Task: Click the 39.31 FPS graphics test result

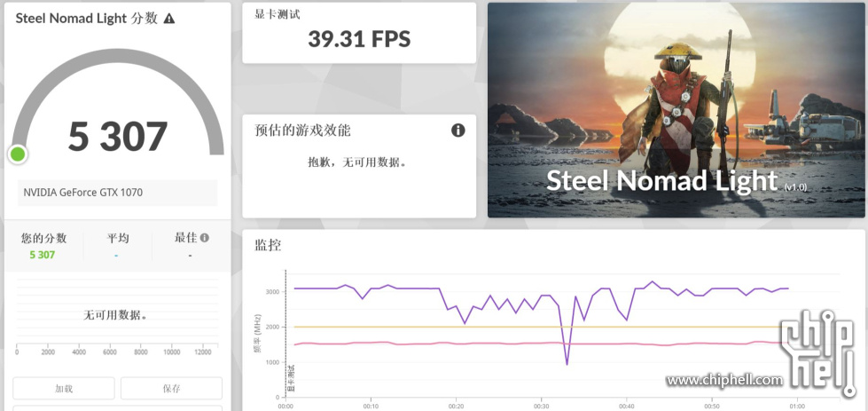Action: coord(359,39)
